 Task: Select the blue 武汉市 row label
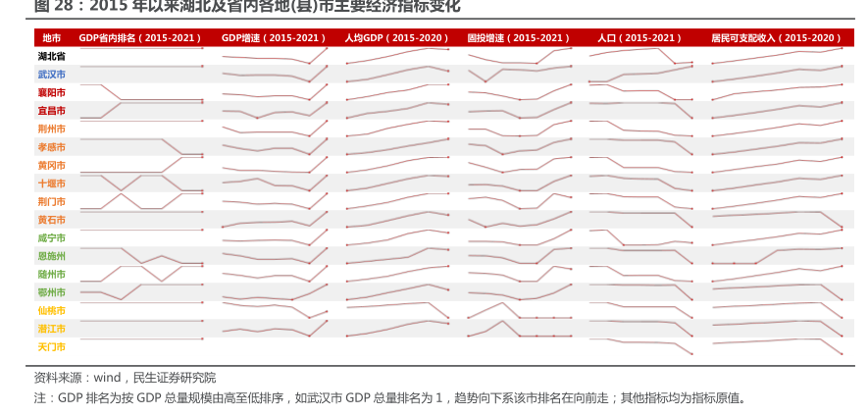[51, 75]
